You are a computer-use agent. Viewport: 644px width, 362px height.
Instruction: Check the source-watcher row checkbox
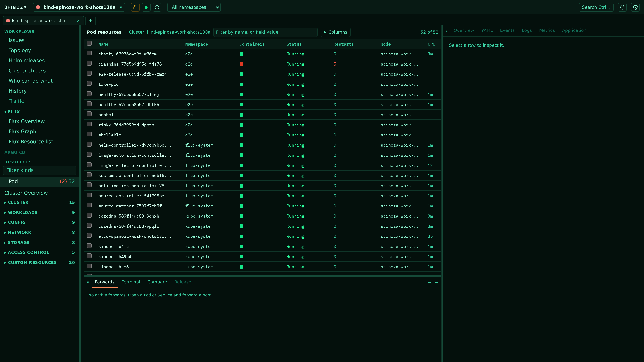89,205
